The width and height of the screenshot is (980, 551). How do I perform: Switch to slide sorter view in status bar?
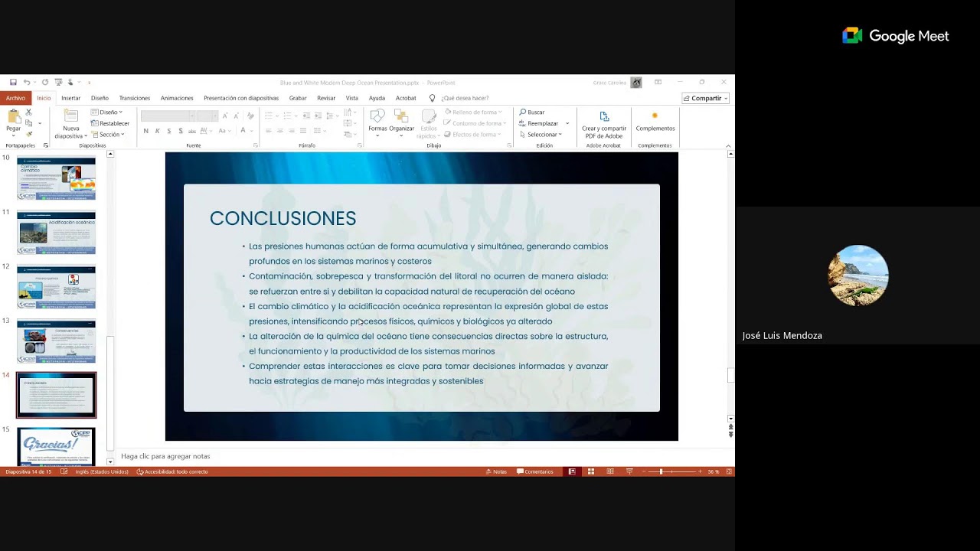click(590, 471)
